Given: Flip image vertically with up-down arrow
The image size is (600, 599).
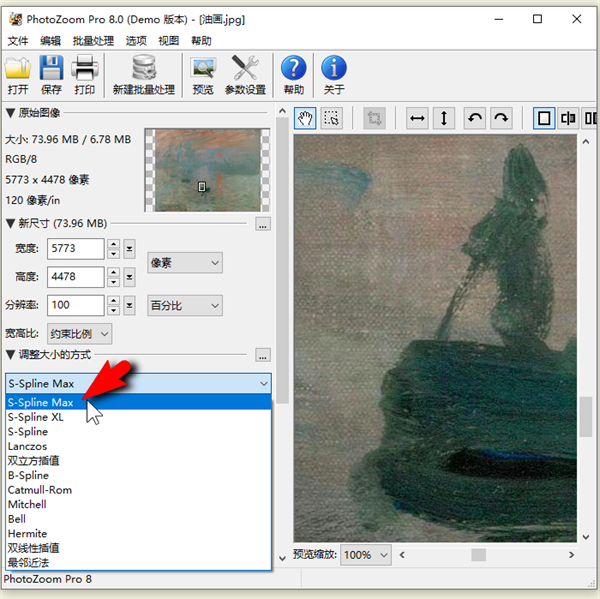Looking at the screenshot, I should tap(444, 118).
